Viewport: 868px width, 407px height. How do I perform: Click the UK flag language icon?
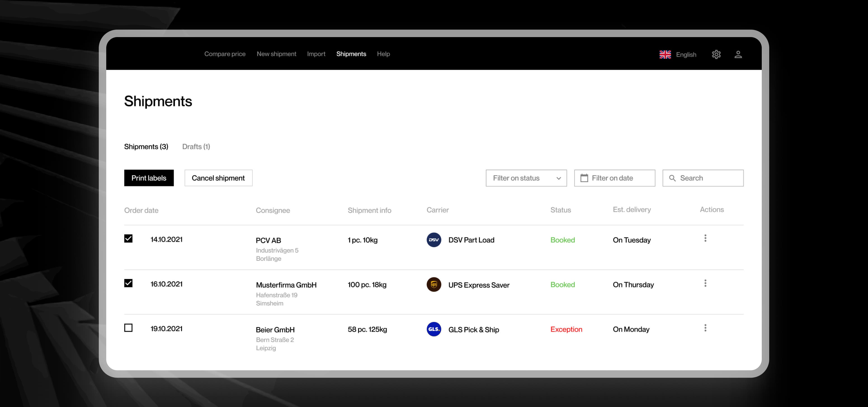pos(665,54)
